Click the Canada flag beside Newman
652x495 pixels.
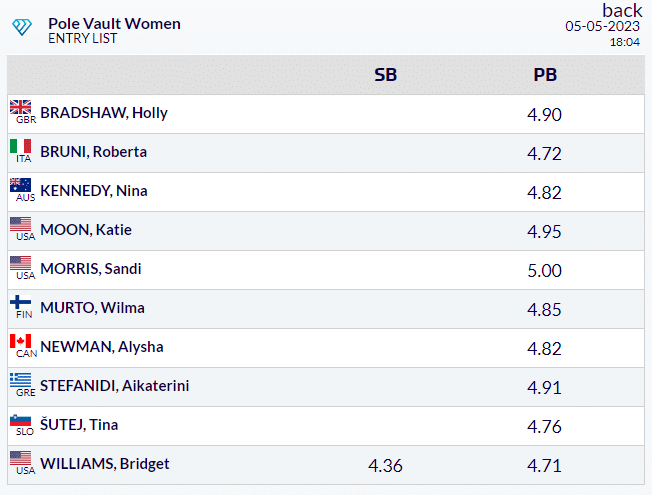click(x=20, y=341)
